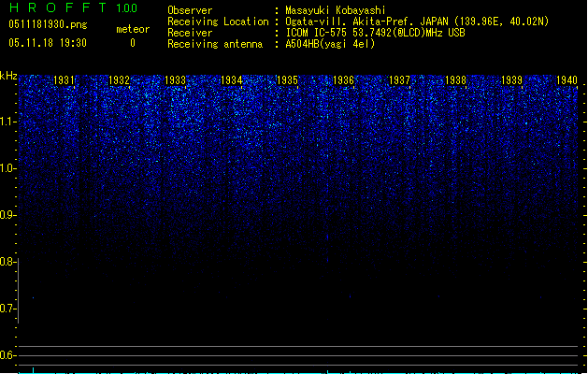Click the observer name Masayuki Kobayashi
The height and width of the screenshot is (374, 588).
(x=336, y=10)
